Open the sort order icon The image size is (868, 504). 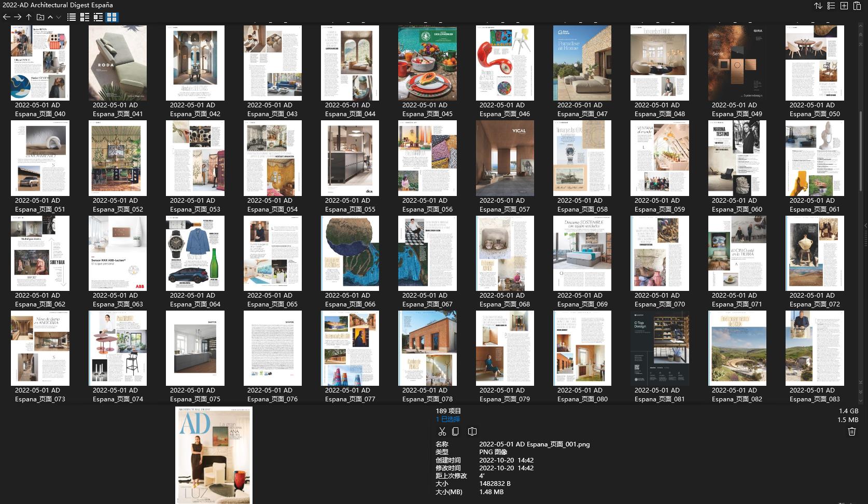pyautogui.click(x=818, y=6)
